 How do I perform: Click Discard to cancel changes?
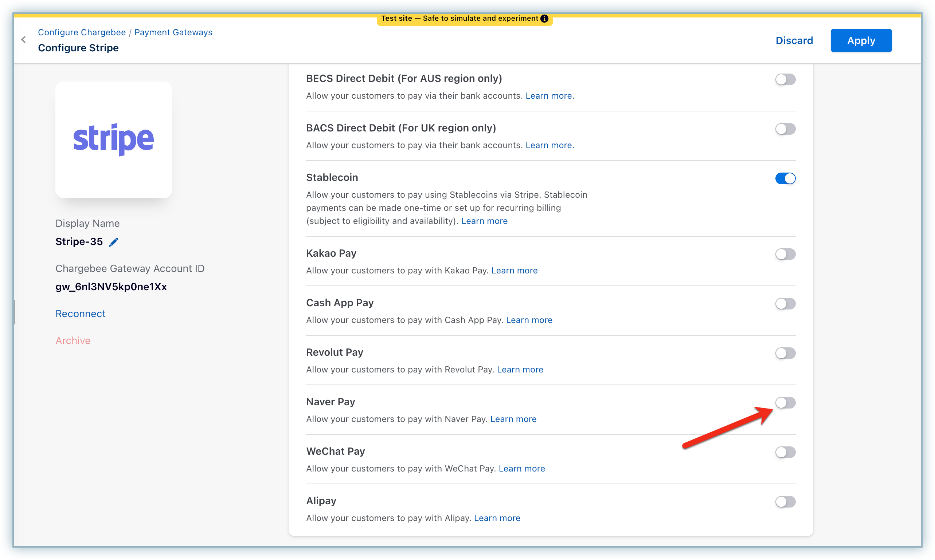coord(794,40)
